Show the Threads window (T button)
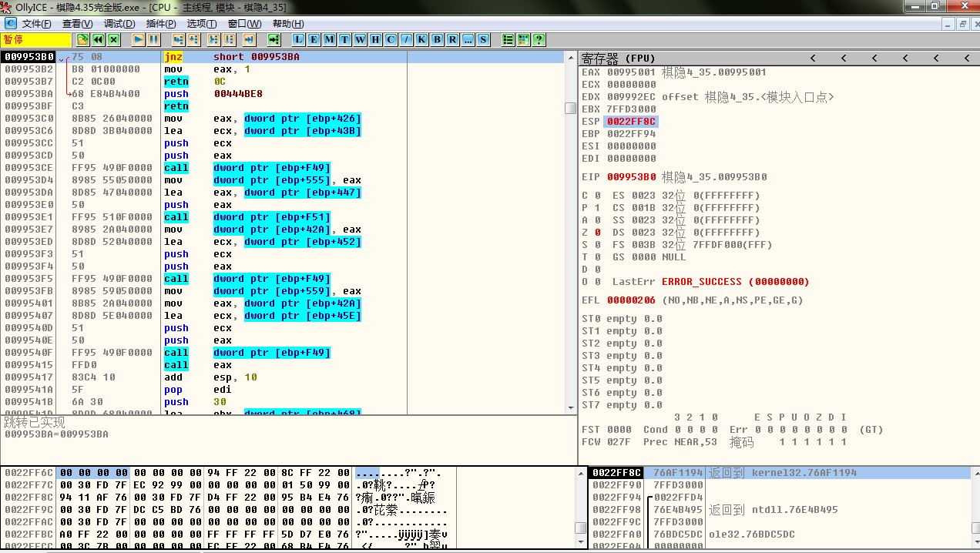Viewport: 980px width, 553px height. (x=344, y=39)
